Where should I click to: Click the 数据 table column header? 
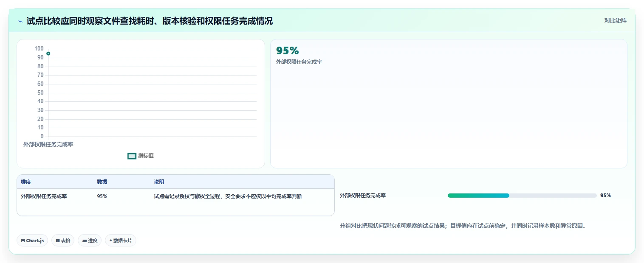pos(102,182)
